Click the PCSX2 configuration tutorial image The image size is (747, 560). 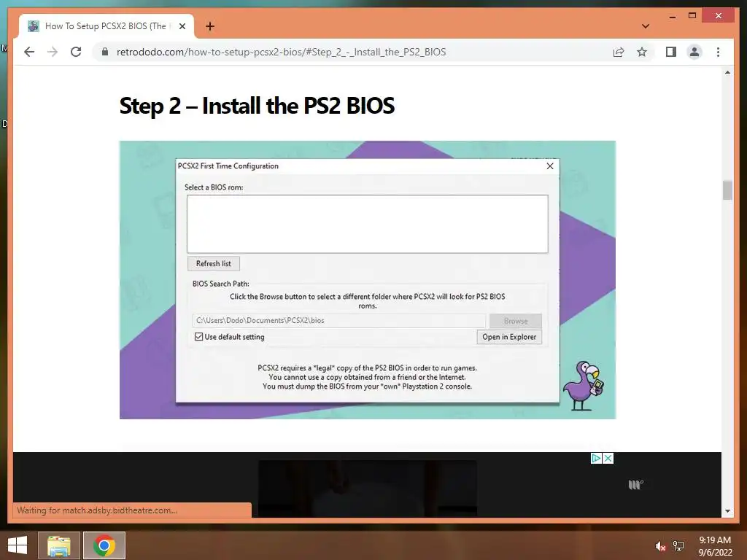(368, 280)
